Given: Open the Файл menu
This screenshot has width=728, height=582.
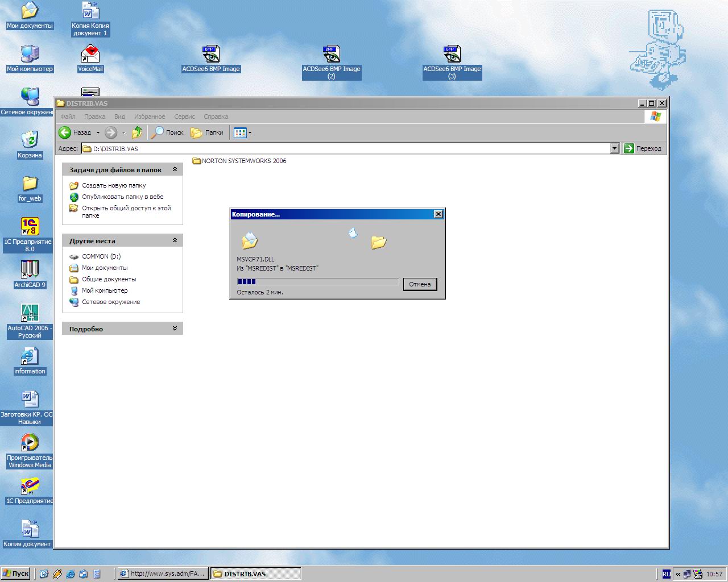Looking at the screenshot, I should pos(68,117).
